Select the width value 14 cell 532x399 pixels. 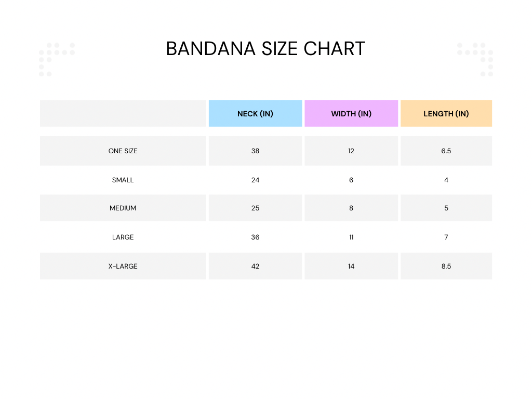coord(351,267)
